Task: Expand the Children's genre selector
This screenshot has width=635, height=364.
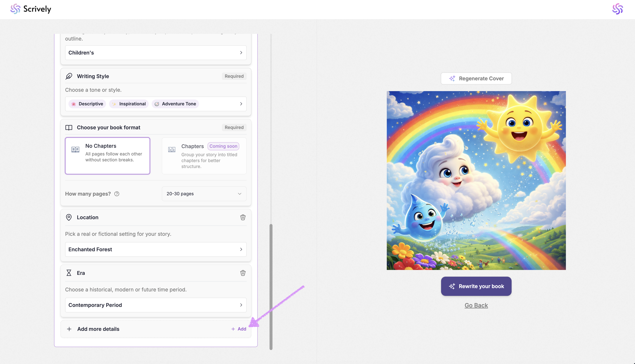Action: 156,52
